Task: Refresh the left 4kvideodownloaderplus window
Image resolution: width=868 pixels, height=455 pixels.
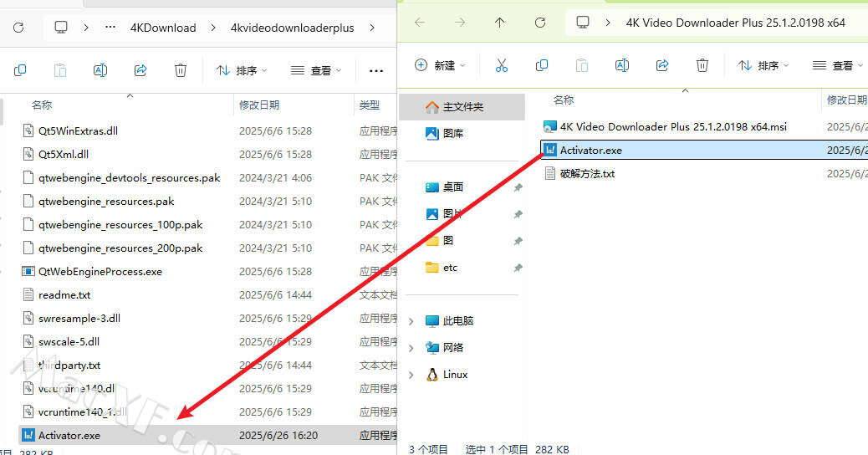Action: click(x=18, y=27)
